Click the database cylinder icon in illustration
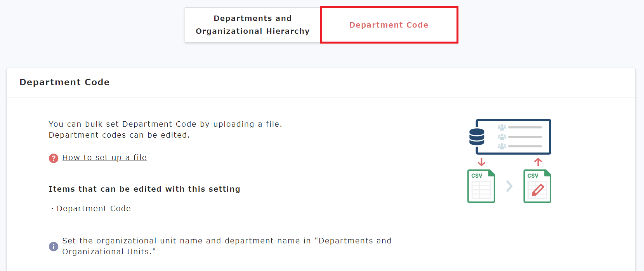The width and height of the screenshot is (644, 271). coord(477,137)
